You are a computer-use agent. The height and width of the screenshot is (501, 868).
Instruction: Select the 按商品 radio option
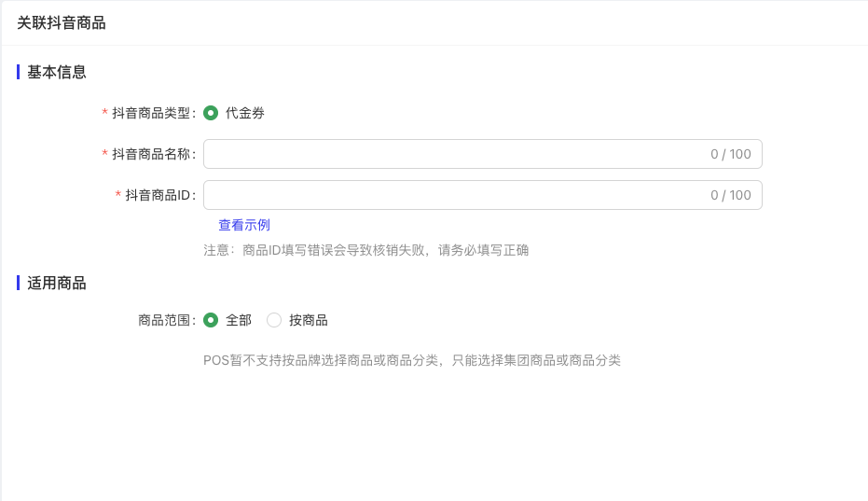[x=274, y=320]
